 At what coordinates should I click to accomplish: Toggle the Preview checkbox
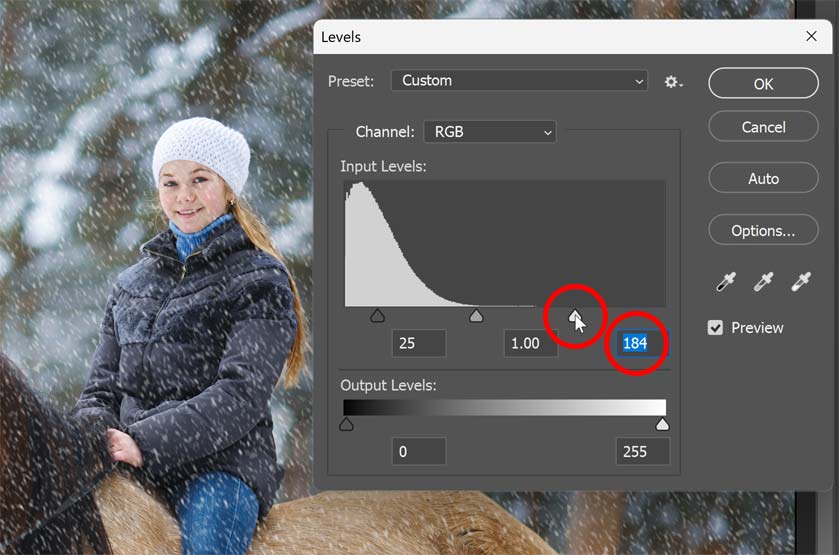[x=715, y=328]
